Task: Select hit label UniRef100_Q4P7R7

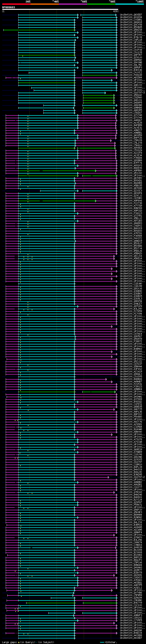Action: point(131,55)
